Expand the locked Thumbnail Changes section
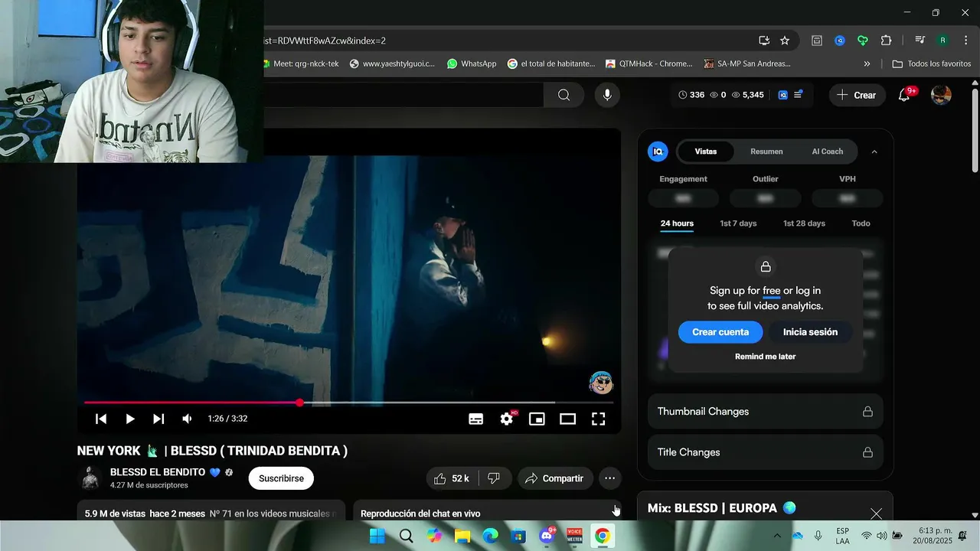The height and width of the screenshot is (551, 980). coord(765,411)
